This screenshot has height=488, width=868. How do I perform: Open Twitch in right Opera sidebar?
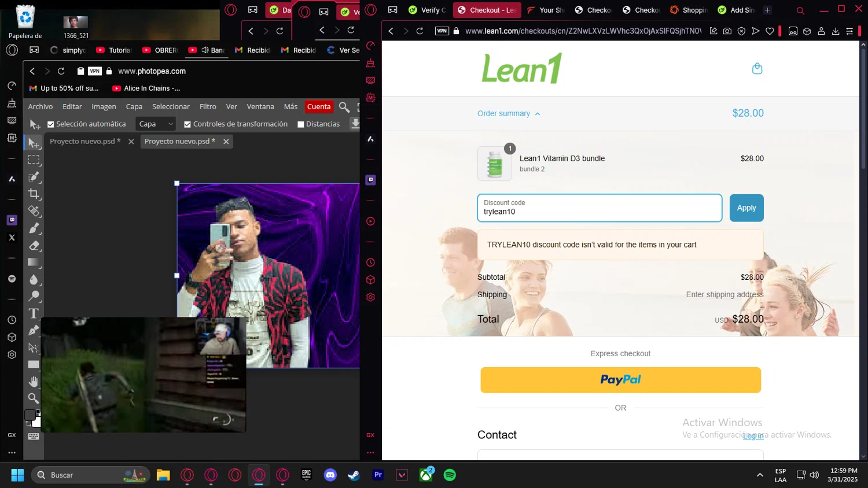point(371,180)
